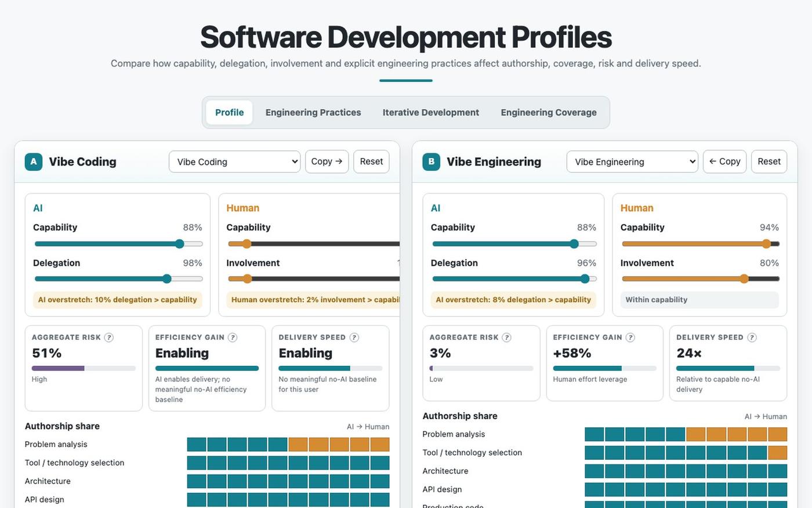The height and width of the screenshot is (508, 812).
Task: Click Architecture row label in panel B
Action: coord(445,471)
